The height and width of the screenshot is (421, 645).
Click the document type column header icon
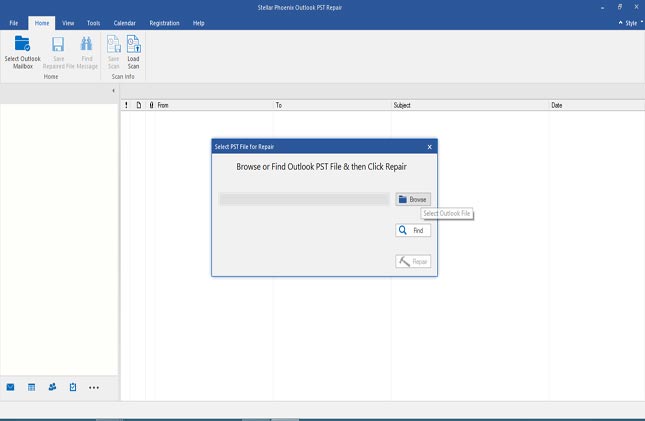pos(138,104)
